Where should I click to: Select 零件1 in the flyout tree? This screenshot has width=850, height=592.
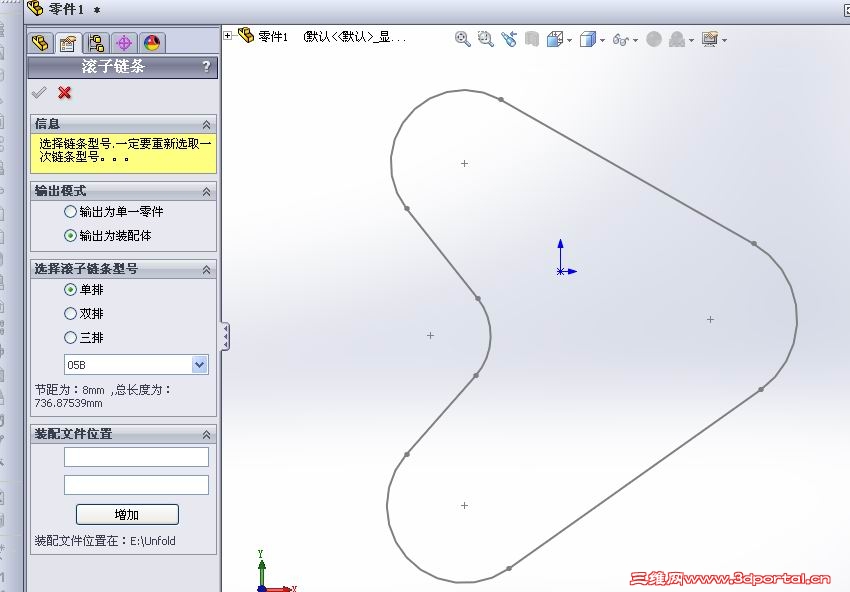[273, 37]
